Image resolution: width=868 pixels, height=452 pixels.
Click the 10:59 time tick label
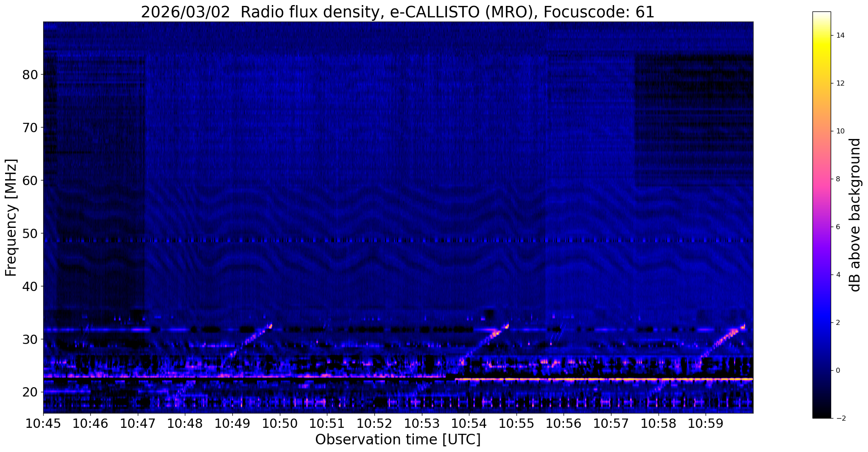tap(706, 423)
